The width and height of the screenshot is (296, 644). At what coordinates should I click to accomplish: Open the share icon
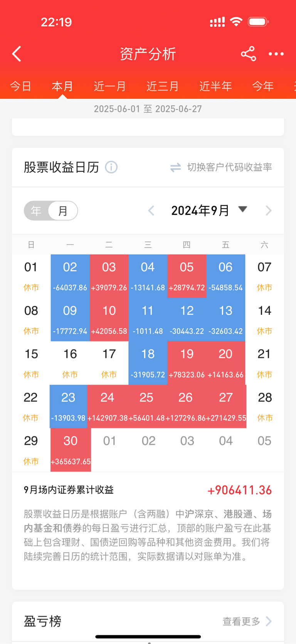(x=249, y=54)
